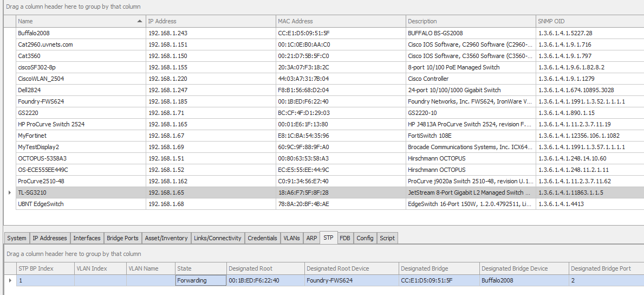Sort by the MAC Address column header
This screenshot has width=644, height=295.
pos(341,21)
